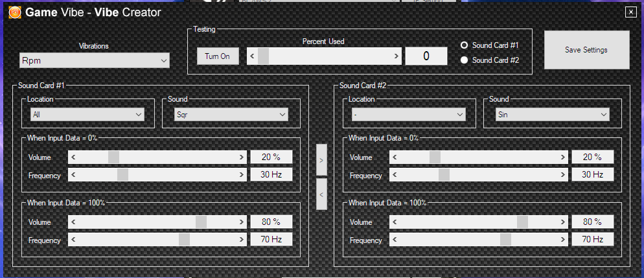The width and height of the screenshot is (644, 278).
Task: Click Sound Card #1 0% Volume field showing 20 %
Action: pos(271,157)
